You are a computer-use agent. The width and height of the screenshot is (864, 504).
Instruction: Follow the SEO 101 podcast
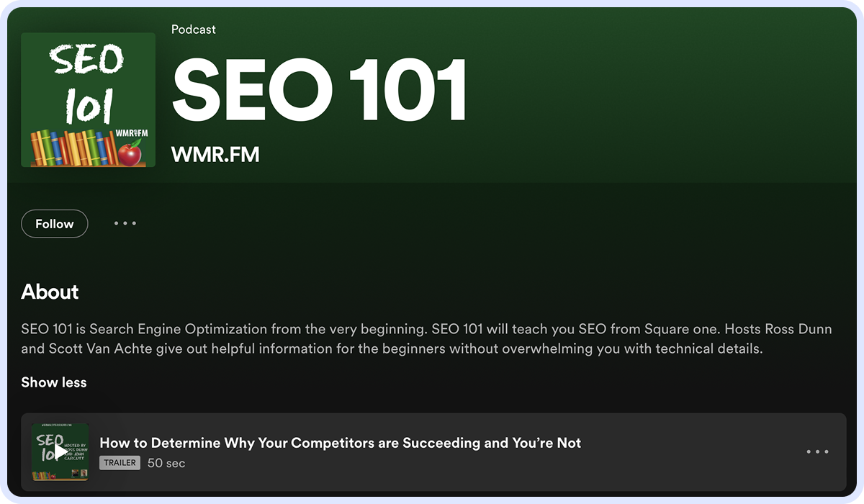point(55,224)
